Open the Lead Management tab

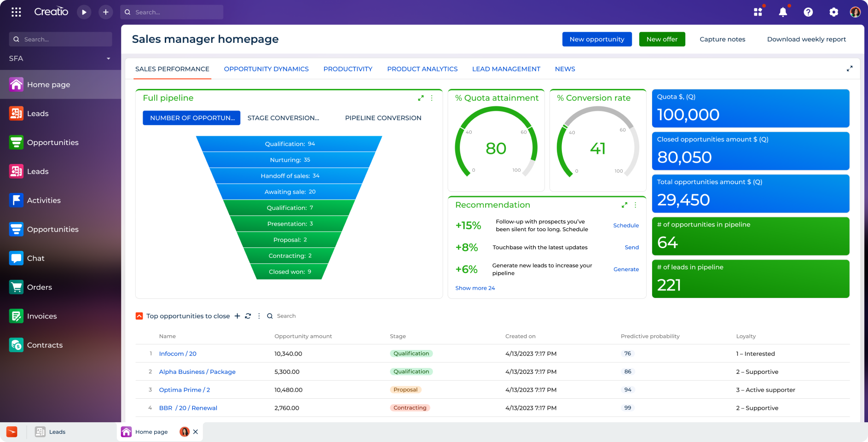click(506, 69)
